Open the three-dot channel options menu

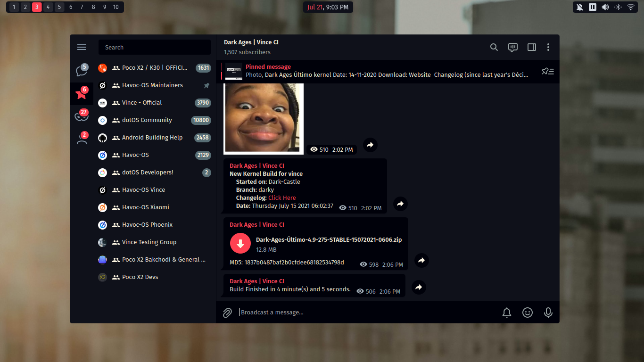[x=548, y=47]
